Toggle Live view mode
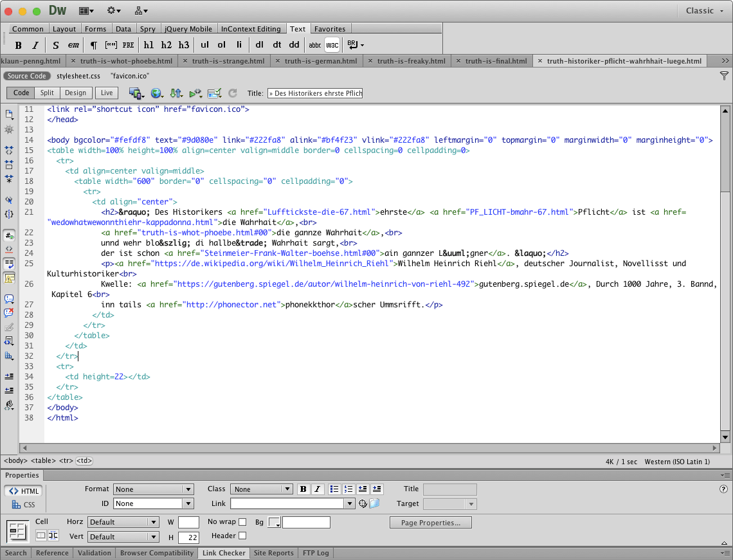 107,93
